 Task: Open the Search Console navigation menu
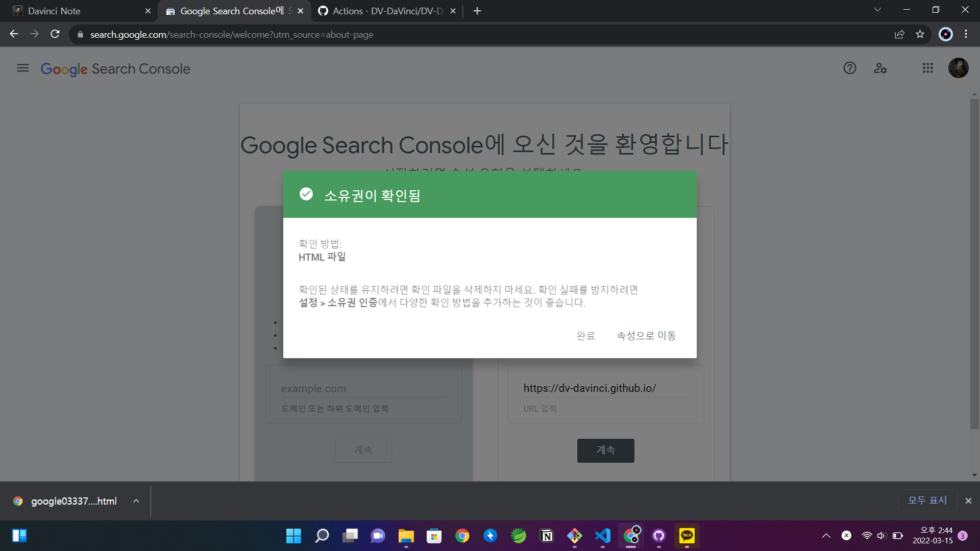[x=22, y=68]
